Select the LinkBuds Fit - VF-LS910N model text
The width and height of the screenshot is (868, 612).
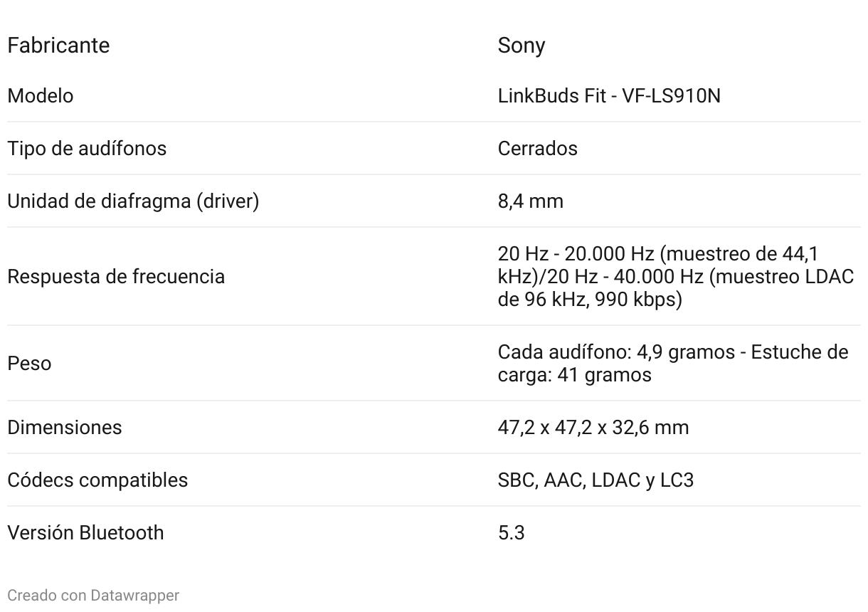point(609,95)
